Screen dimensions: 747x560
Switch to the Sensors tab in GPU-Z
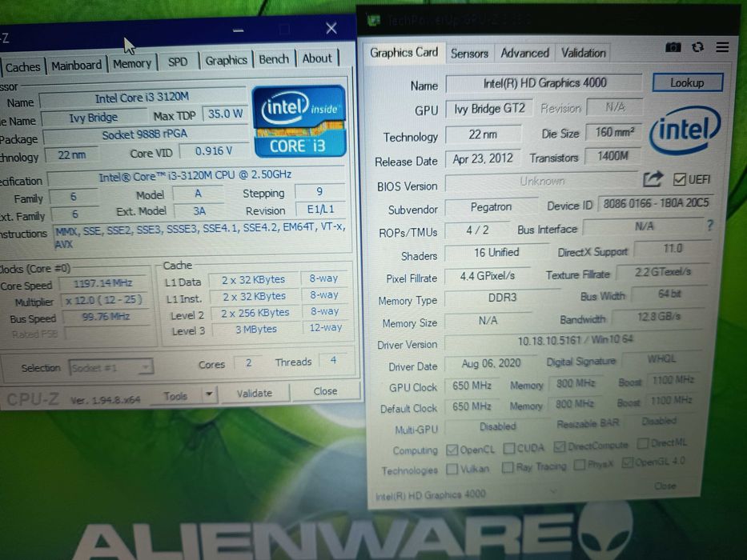(x=469, y=54)
